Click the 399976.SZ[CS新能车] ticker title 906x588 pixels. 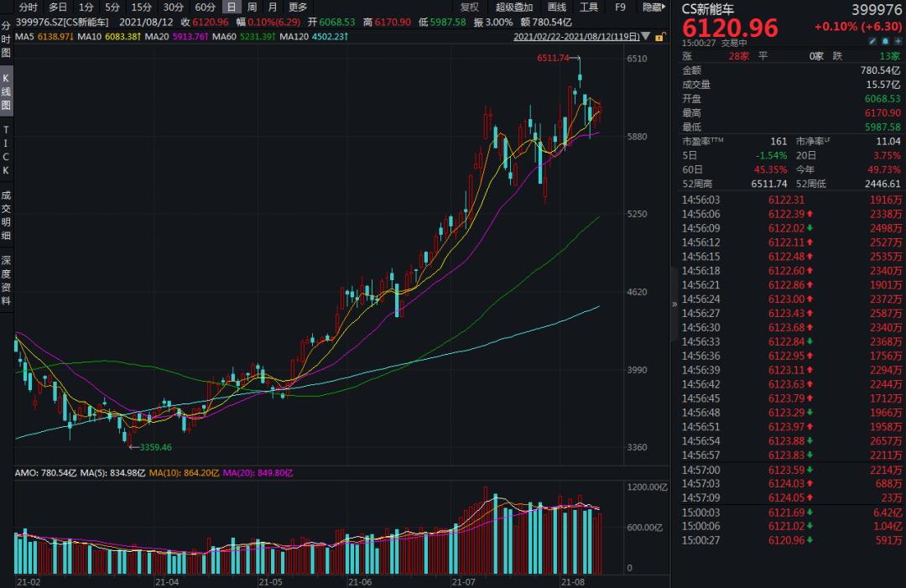[x=62, y=22]
